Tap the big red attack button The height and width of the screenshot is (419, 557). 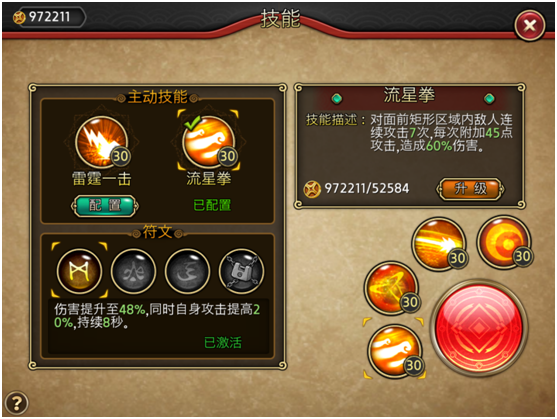pyautogui.click(x=478, y=327)
